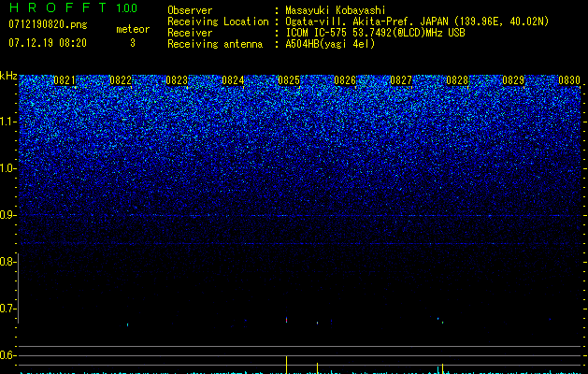This screenshot has width=588, height=374.
Task: Click the 0.8 kHz axis label
Action: coord(7,262)
